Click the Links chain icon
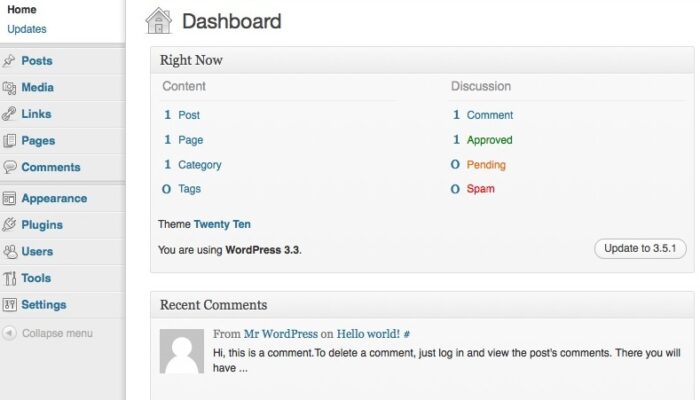 click(9, 114)
